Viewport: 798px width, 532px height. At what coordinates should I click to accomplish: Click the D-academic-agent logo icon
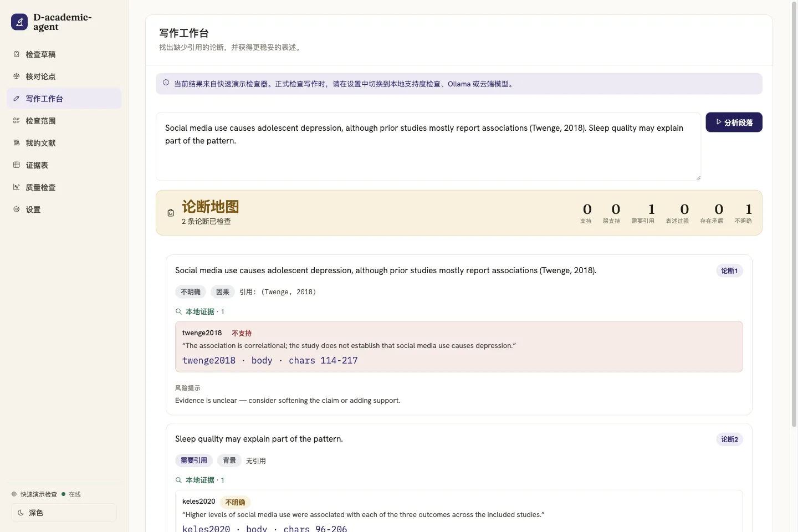point(19,22)
